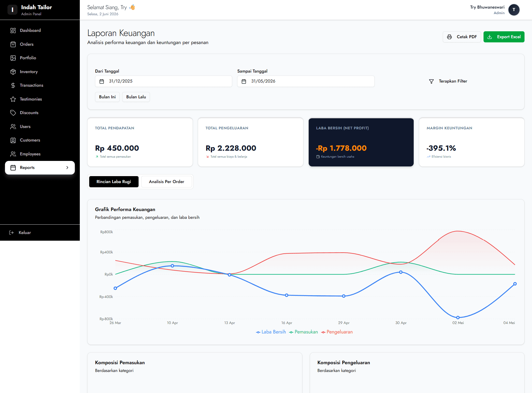The image size is (532, 393).
Task: Click icon beside Keuntungan bersih usaha
Action: click(318, 157)
